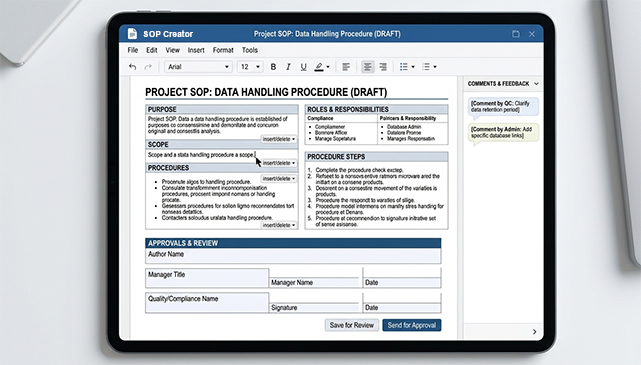The image size is (641, 365).
Task: Open insert/delete dropdown in Scope section
Action: (279, 163)
